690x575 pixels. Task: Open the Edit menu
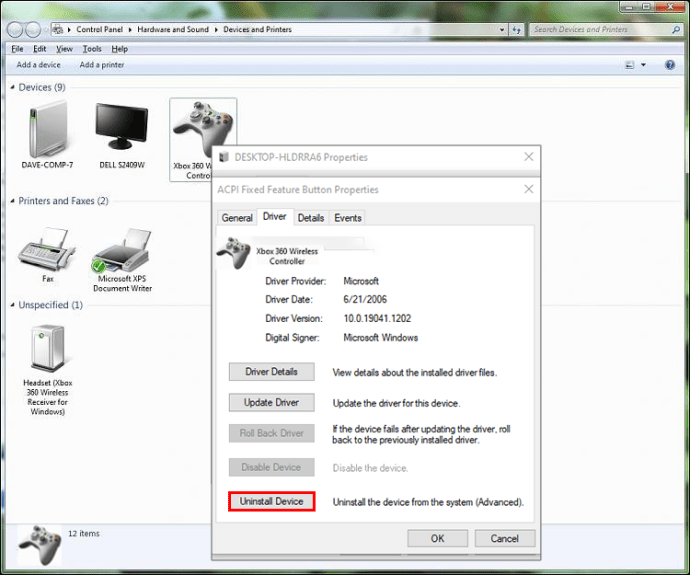[40, 49]
